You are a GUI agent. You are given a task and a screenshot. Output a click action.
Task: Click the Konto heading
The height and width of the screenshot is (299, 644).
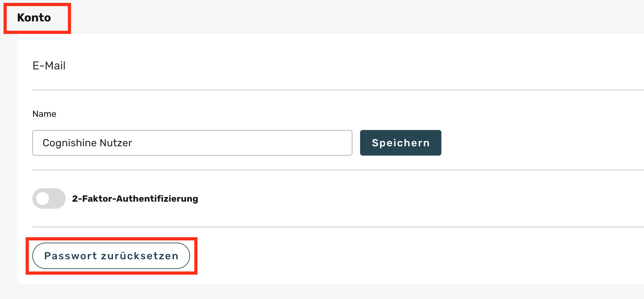tap(34, 18)
